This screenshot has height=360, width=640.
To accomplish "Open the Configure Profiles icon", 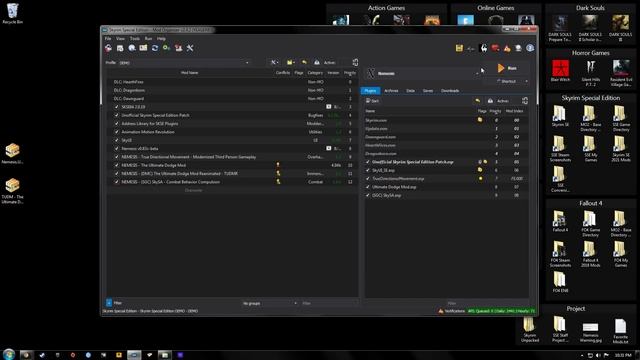I will pyautogui.click(x=143, y=48).
